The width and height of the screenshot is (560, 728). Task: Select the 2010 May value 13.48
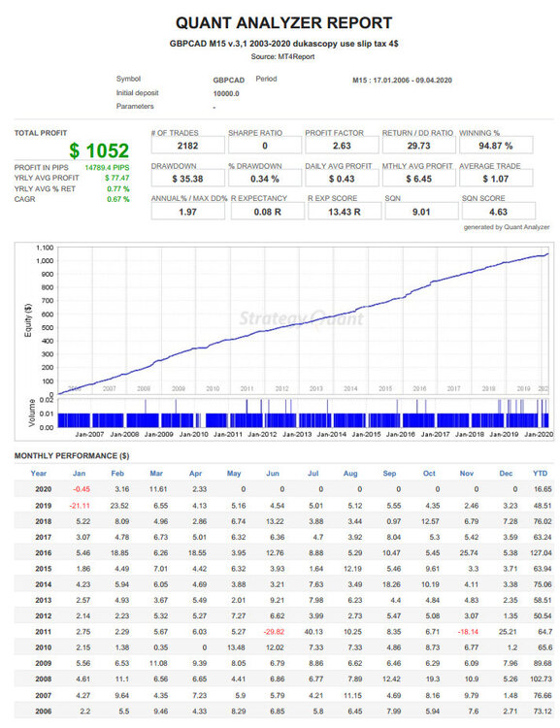point(236,647)
